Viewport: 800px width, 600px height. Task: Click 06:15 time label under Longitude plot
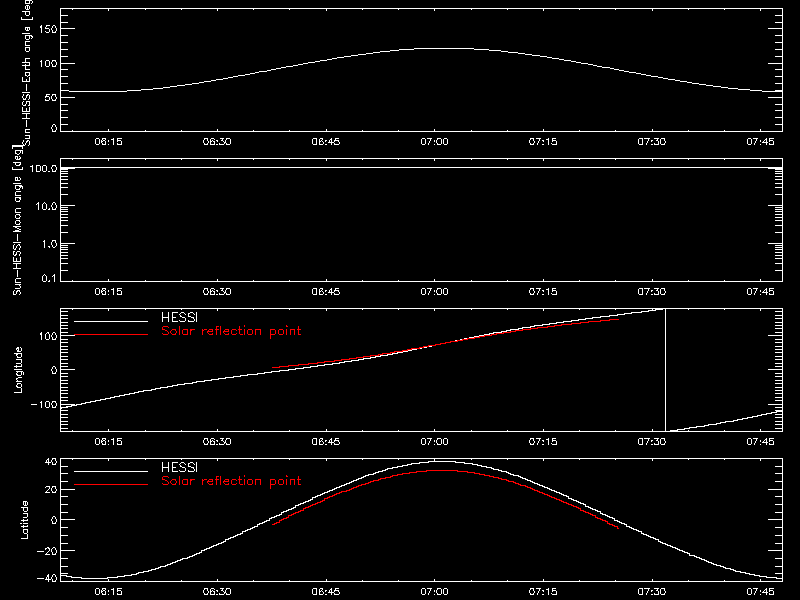coord(109,442)
